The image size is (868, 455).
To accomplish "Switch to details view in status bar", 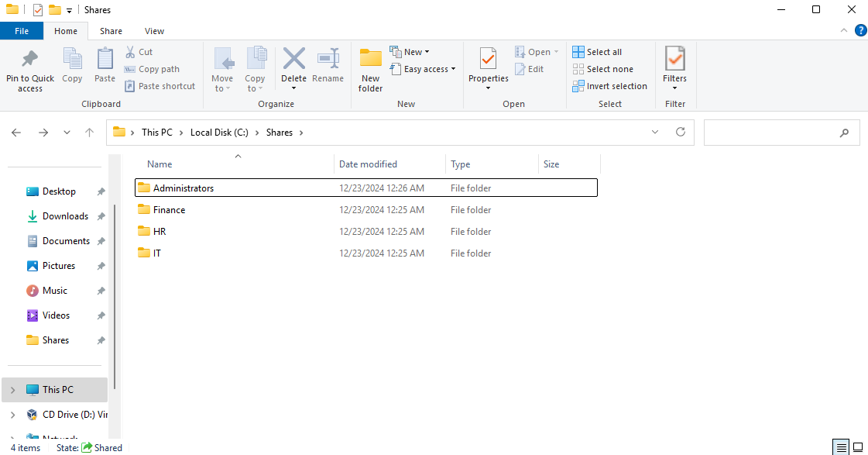I will click(841, 448).
